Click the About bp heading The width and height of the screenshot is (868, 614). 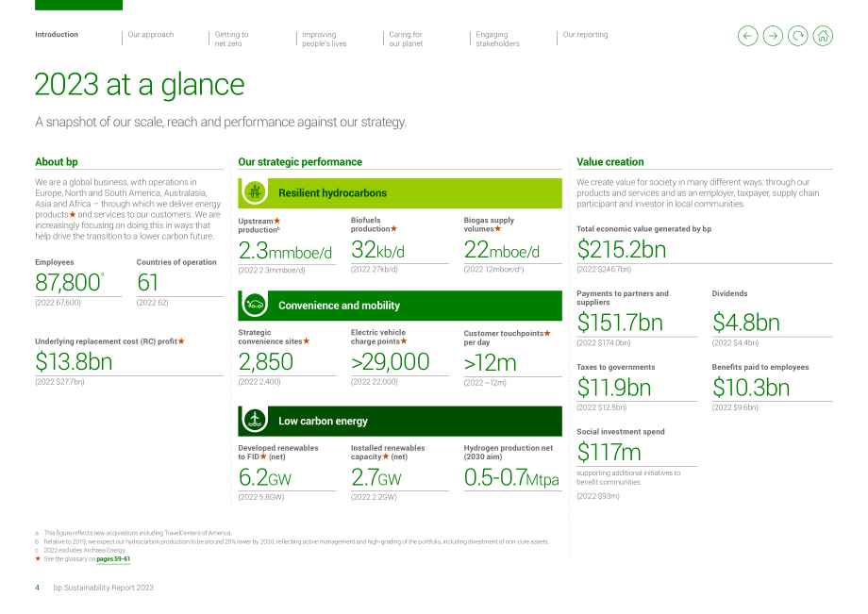[57, 161]
